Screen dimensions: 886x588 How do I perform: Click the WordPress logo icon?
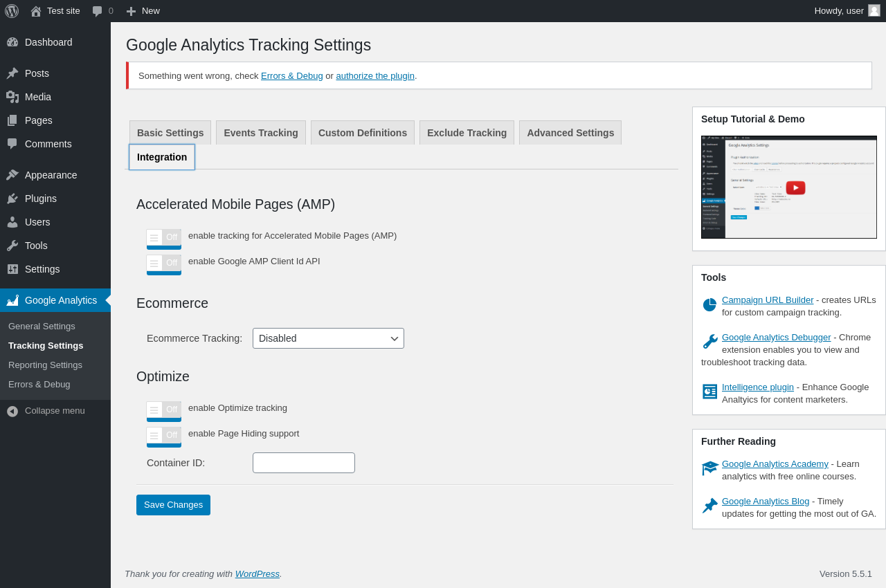pos(12,11)
